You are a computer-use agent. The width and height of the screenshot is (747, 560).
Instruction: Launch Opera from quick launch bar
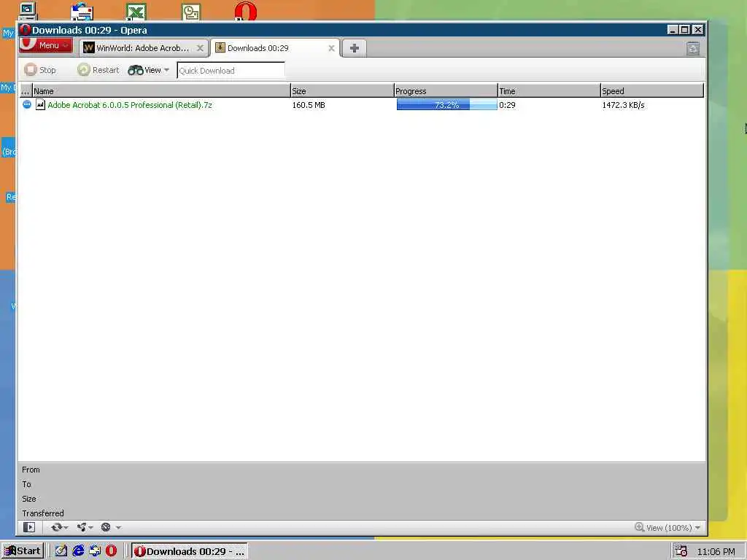[x=111, y=551]
